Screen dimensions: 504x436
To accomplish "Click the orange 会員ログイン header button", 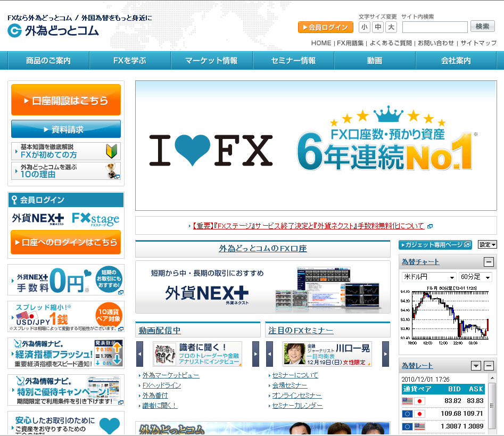I will (326, 27).
